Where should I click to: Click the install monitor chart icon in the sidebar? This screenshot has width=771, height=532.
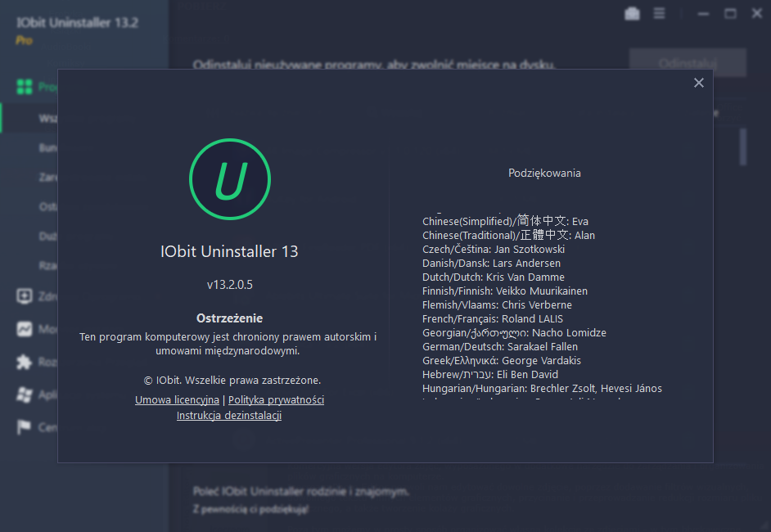coord(24,329)
